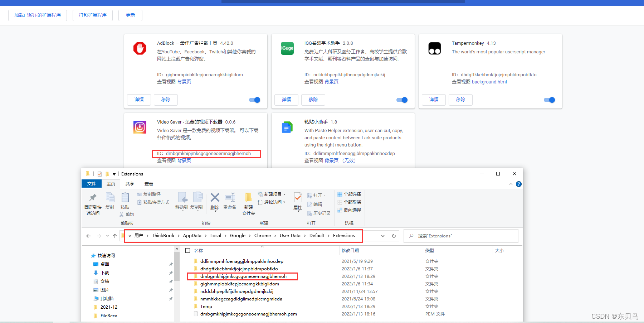Open Explorer help question mark icon
This screenshot has height=323, width=644.
519,184
